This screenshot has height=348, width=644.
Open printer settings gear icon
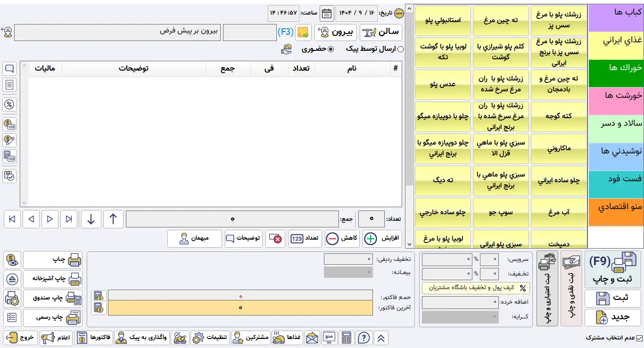coord(12,299)
